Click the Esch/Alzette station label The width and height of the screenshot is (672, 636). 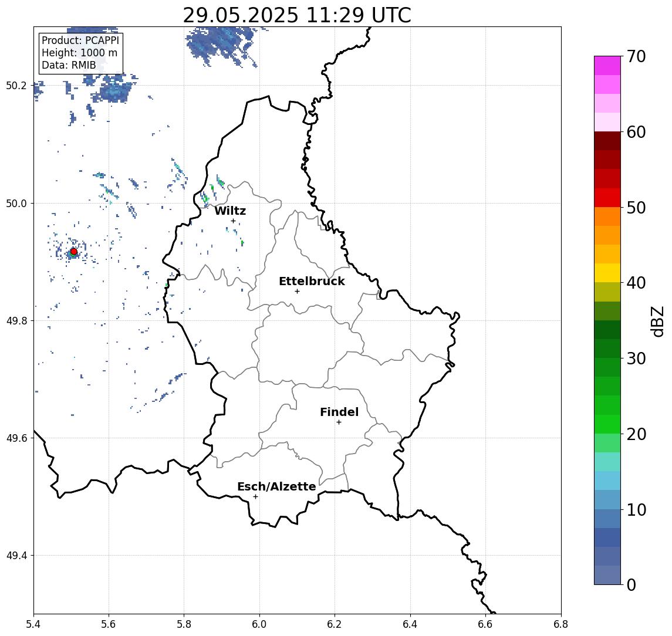[x=276, y=486]
